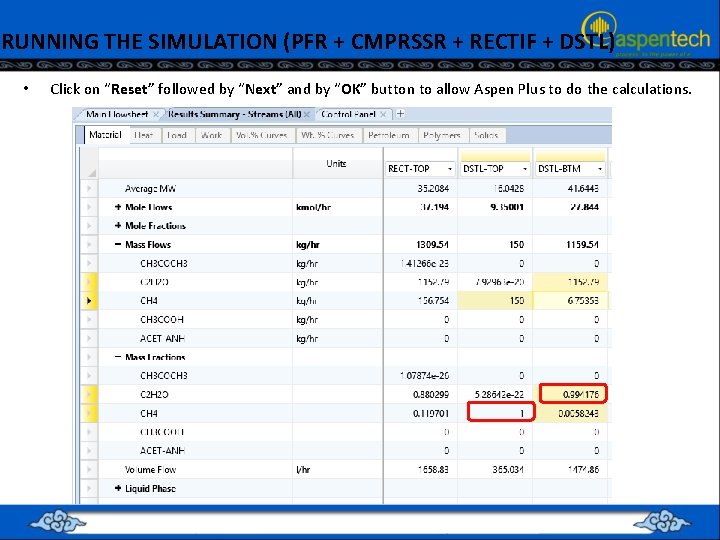Select the Work sub-tab
Viewport: 720px width, 540px height.
coord(212,135)
